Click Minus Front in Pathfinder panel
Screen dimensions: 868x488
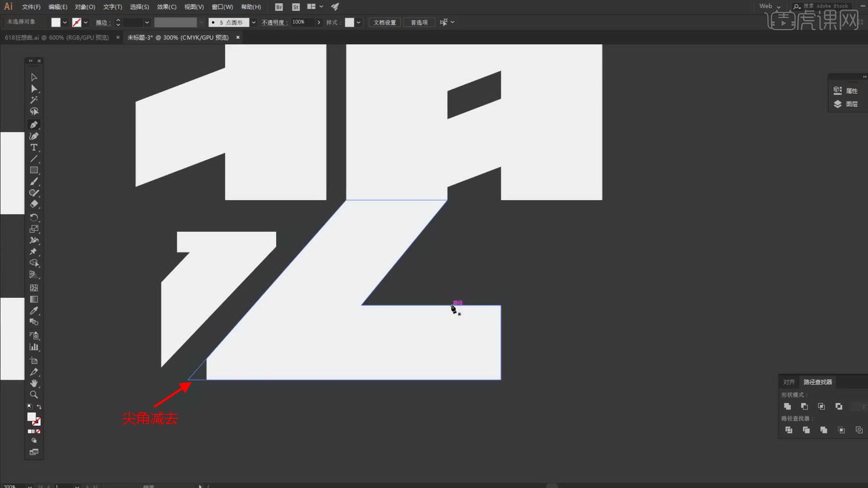pos(804,406)
